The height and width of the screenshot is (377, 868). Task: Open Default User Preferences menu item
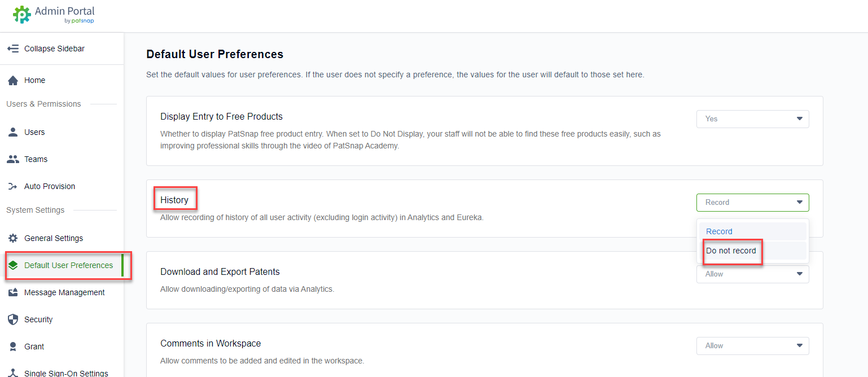point(68,265)
